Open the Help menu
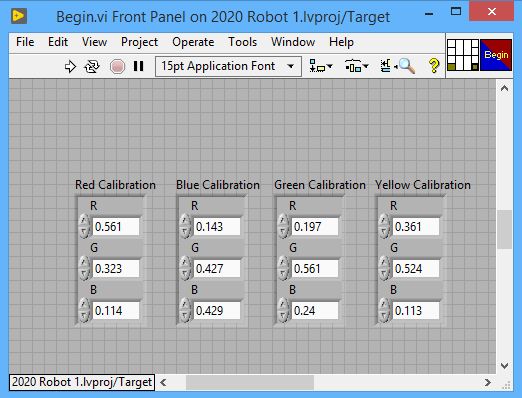The image size is (522, 398). (341, 42)
